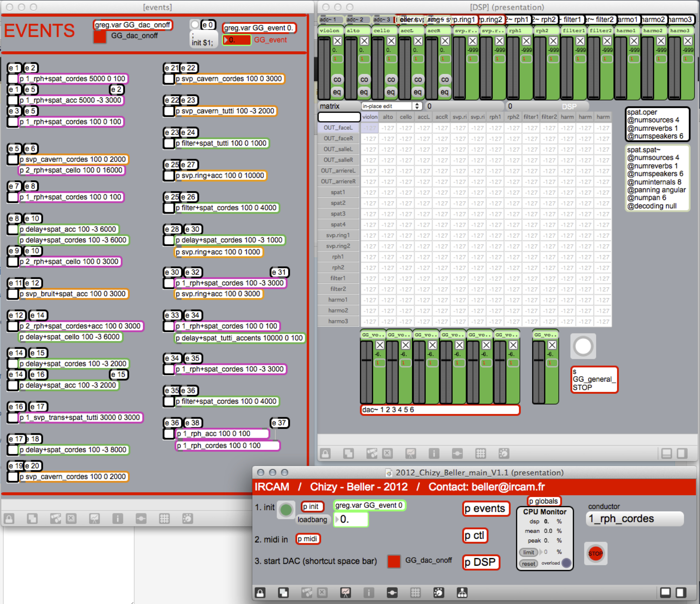Click the GG_event number box in the main patcher

click(x=351, y=519)
